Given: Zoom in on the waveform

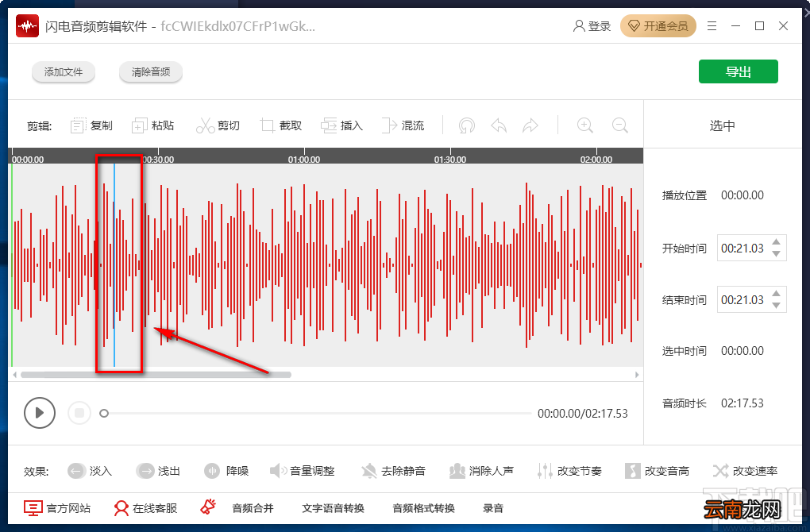Looking at the screenshot, I should [x=584, y=125].
